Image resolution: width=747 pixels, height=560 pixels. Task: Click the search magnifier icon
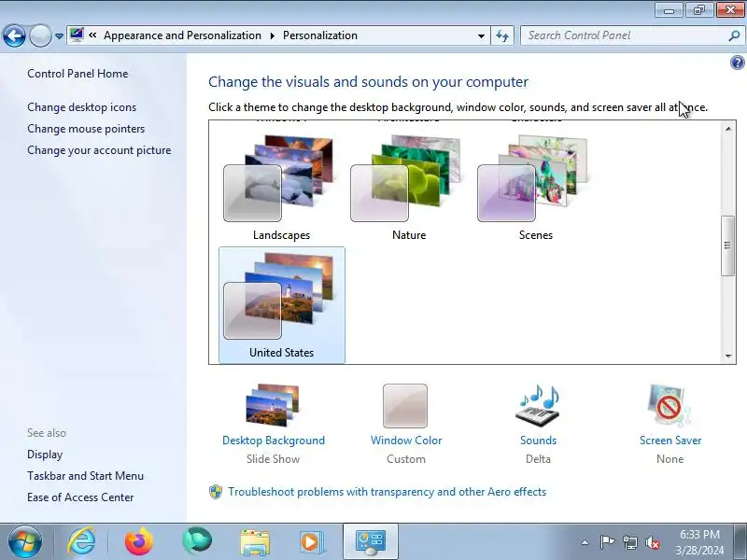[734, 35]
